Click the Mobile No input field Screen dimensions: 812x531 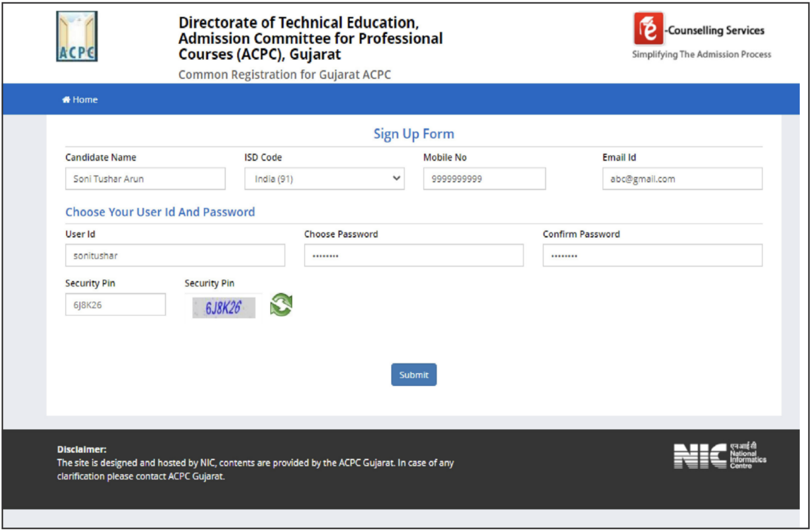(x=485, y=179)
